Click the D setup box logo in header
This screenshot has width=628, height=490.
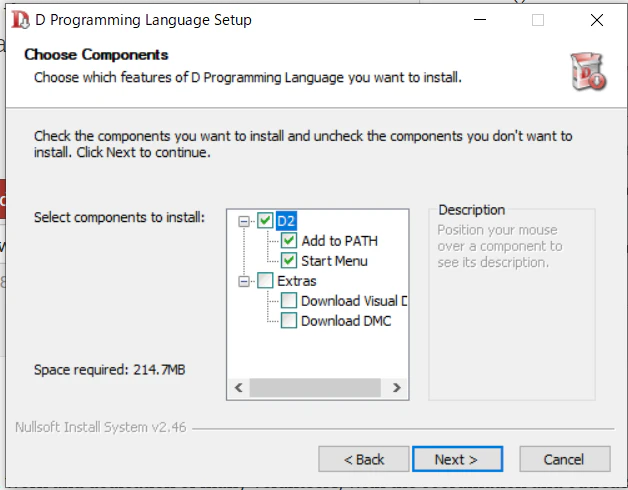click(x=588, y=71)
